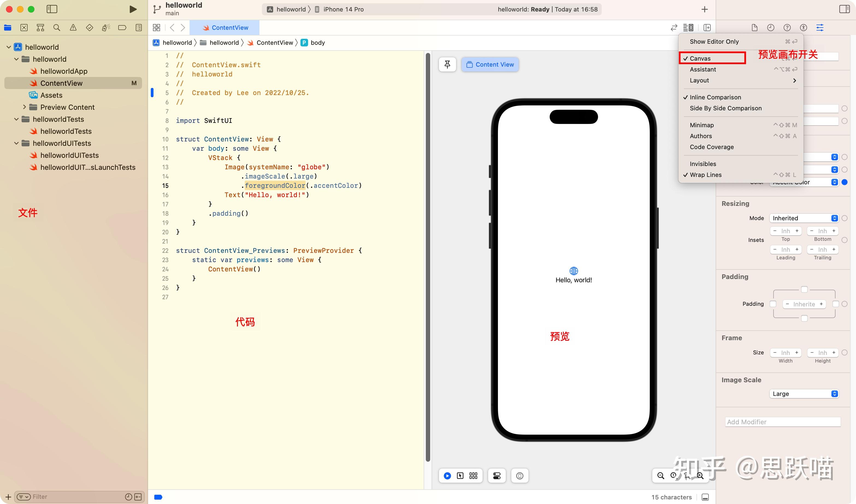
Task: Select the test navigator checkmark icon
Action: pos(89,28)
